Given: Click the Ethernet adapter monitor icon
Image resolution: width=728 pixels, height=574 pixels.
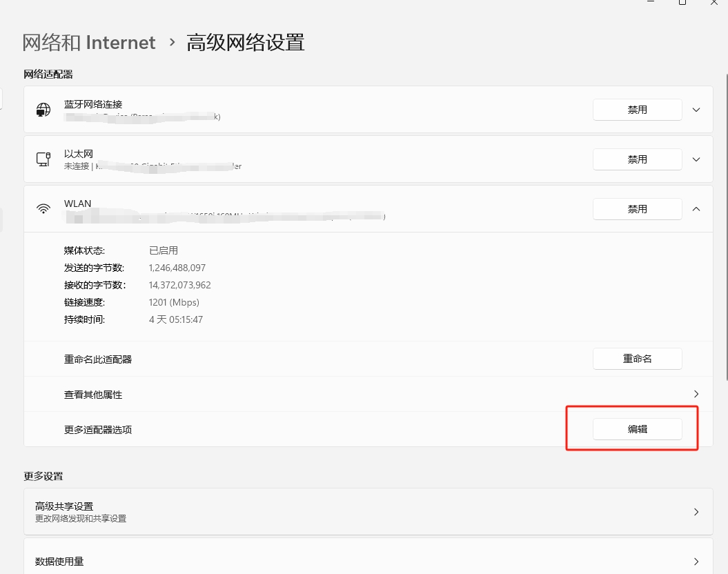Looking at the screenshot, I should [43, 159].
